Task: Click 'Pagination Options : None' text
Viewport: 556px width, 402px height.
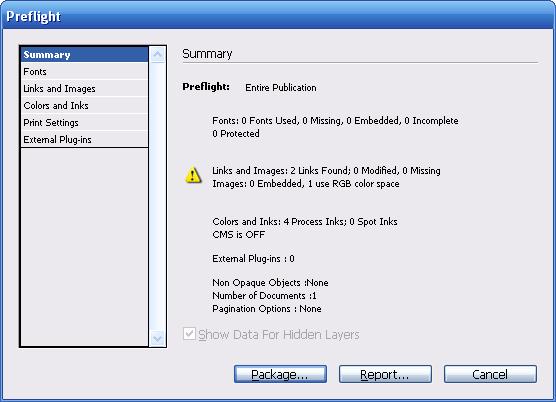Action: coord(267,309)
